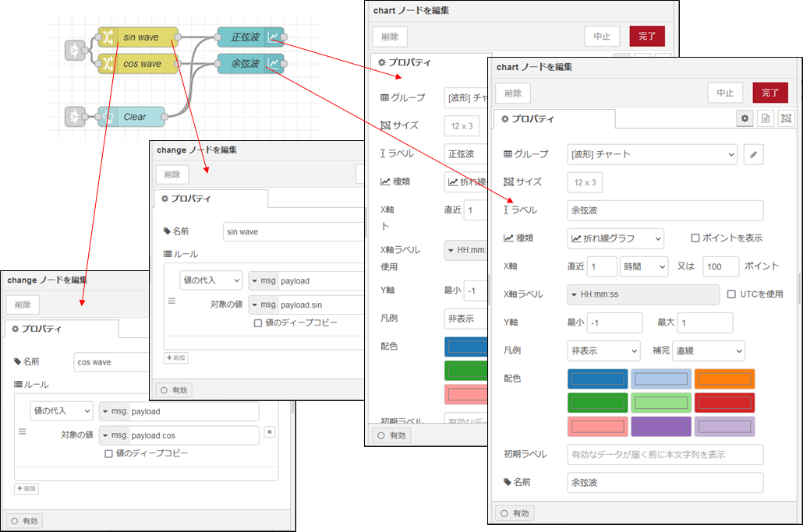The height and width of the screenshot is (532, 803).
Task: Expand the 凡例 非表示 dropdown
Action: 603,351
